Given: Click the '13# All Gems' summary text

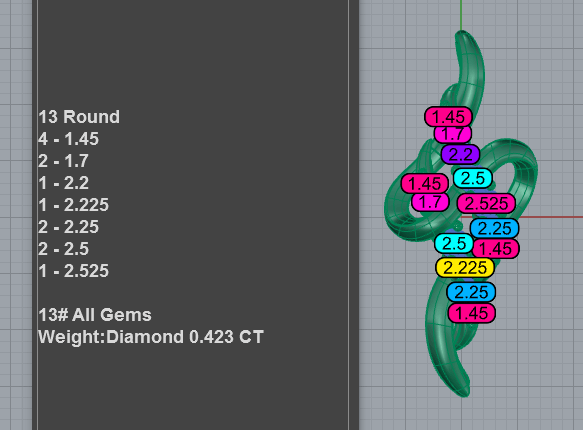Looking at the screenshot, I should [x=95, y=315].
